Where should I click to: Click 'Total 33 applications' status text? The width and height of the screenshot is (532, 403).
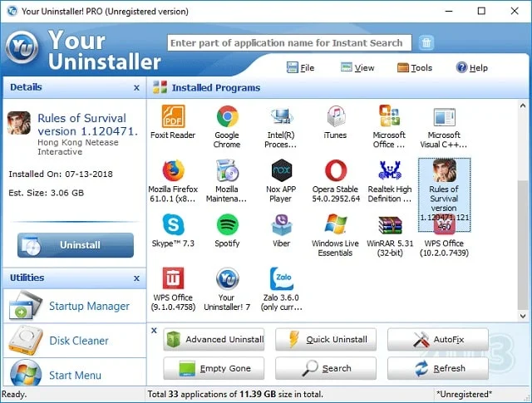(x=235, y=394)
